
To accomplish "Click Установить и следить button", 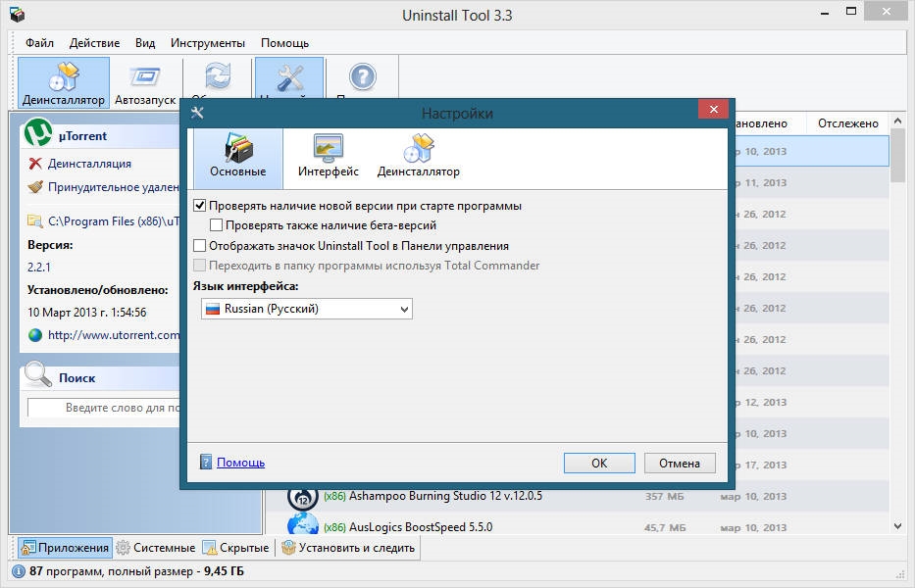I will click(348, 548).
